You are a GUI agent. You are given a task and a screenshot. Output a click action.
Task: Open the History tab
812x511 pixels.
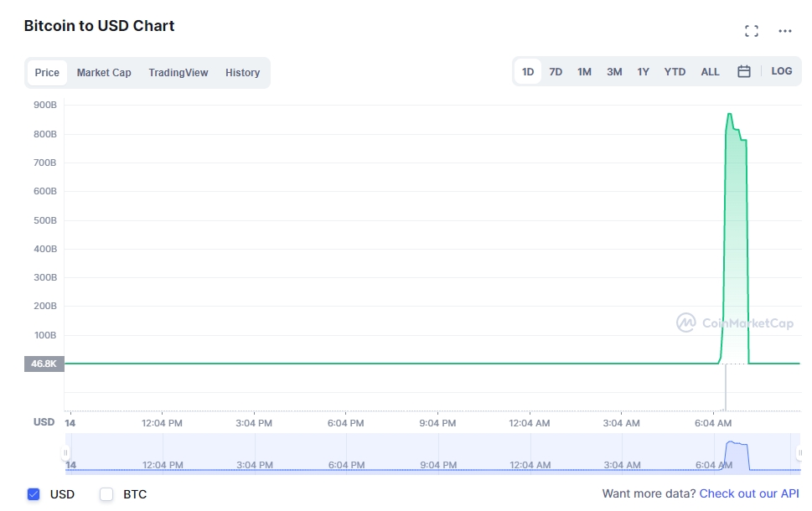[x=242, y=73]
